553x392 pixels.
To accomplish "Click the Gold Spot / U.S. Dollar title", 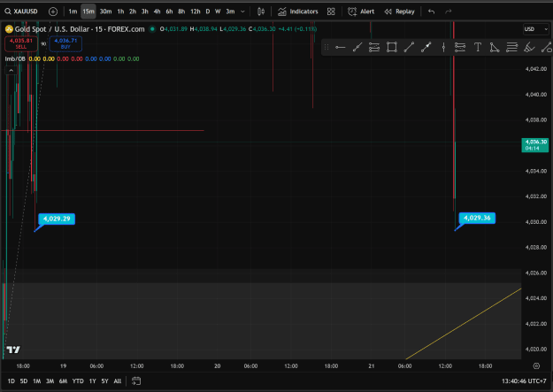I will point(80,29).
